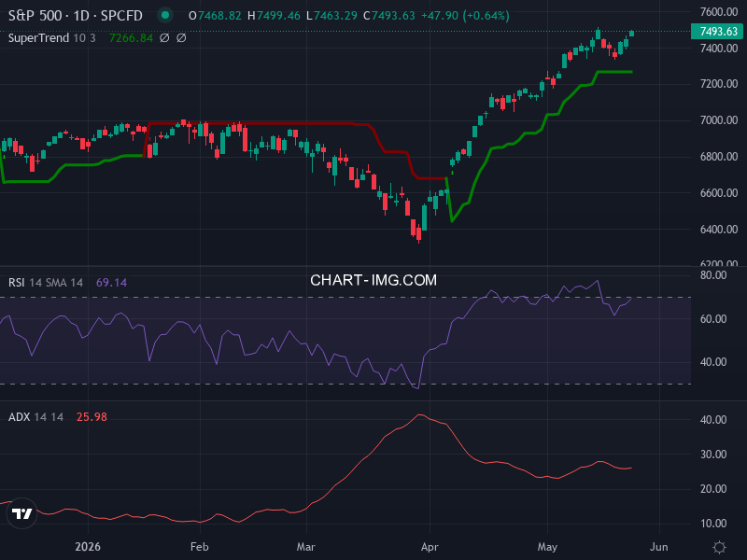Click the Apr label on time axis
The width and height of the screenshot is (747, 560).
430,547
